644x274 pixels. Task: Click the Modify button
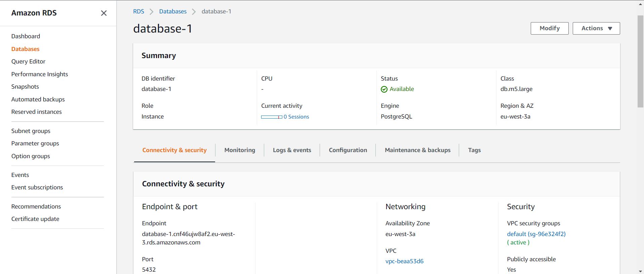point(549,29)
